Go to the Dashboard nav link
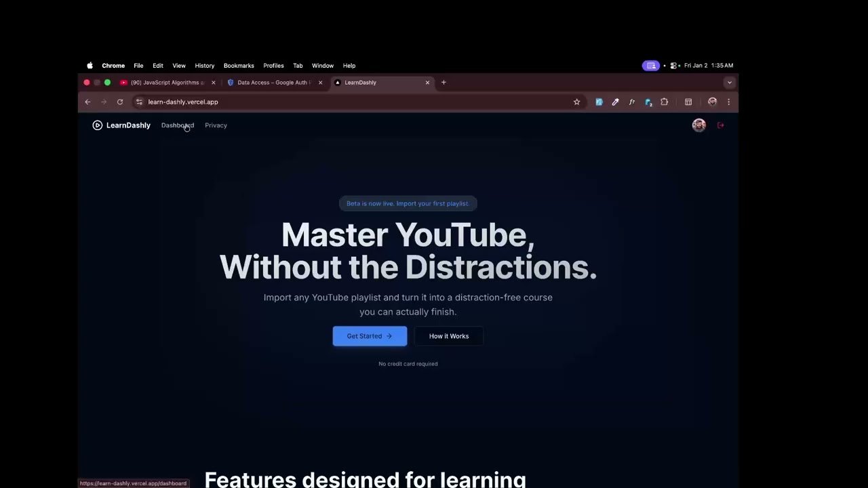The height and width of the screenshot is (488, 868). click(178, 125)
